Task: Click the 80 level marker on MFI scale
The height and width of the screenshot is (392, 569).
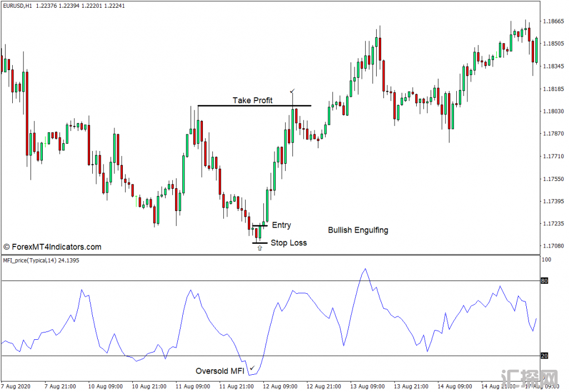Action: [545, 281]
